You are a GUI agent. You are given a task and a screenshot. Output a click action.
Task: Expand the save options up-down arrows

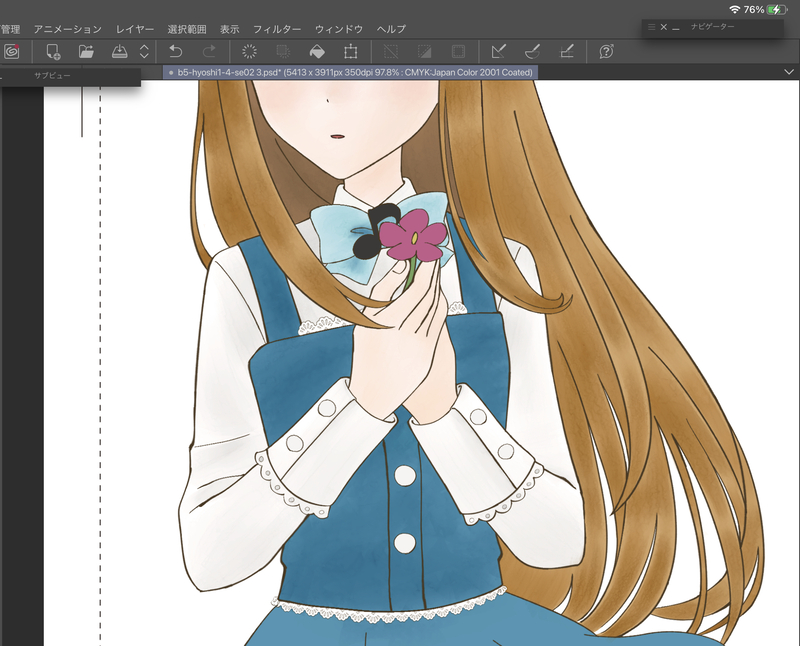click(144, 51)
